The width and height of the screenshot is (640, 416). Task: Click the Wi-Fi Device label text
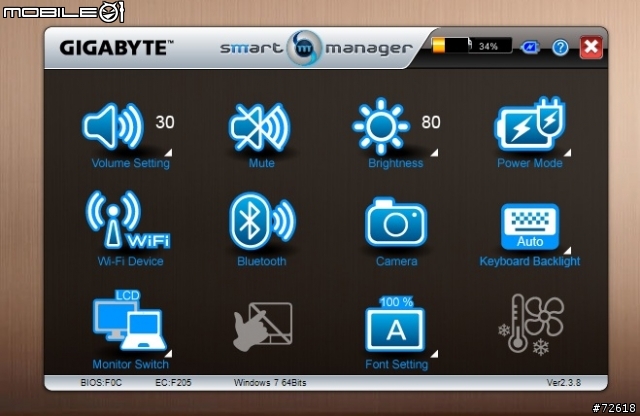(x=131, y=261)
